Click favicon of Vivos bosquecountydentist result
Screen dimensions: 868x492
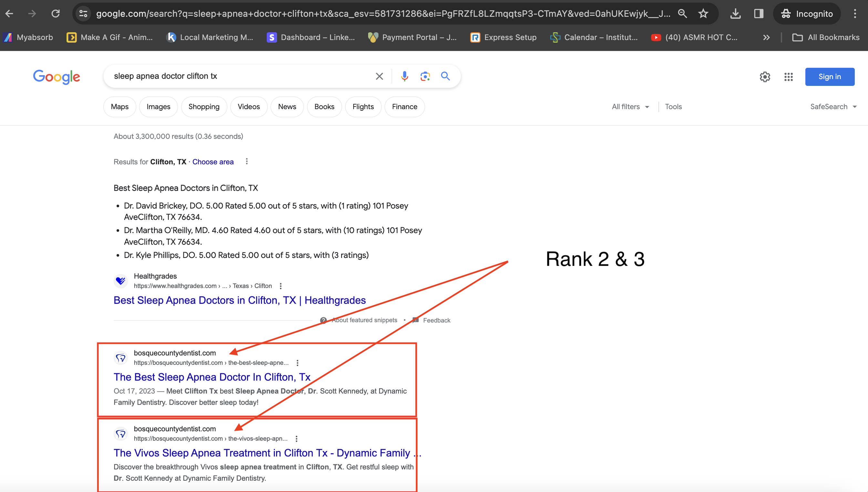(121, 434)
